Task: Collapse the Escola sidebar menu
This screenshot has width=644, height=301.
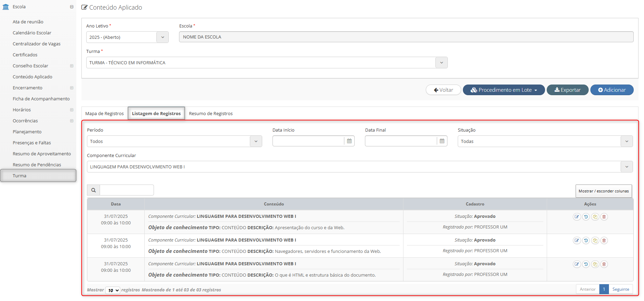Action: [x=71, y=7]
